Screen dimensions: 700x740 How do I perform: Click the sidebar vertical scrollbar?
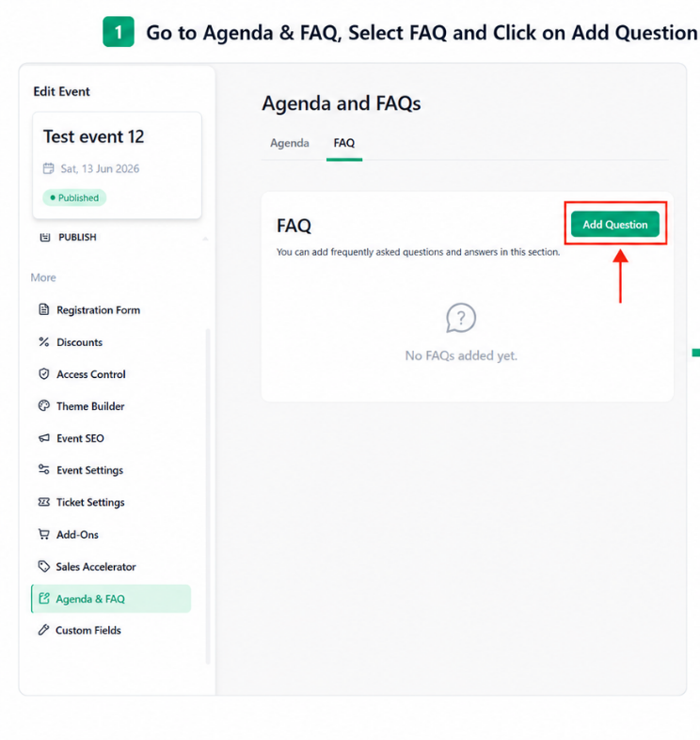click(x=207, y=496)
